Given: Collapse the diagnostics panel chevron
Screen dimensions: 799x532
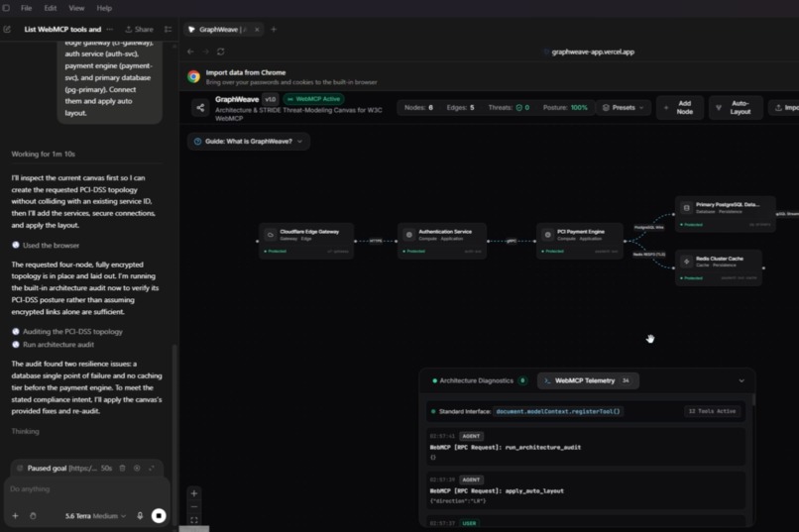Looking at the screenshot, I should [x=742, y=380].
